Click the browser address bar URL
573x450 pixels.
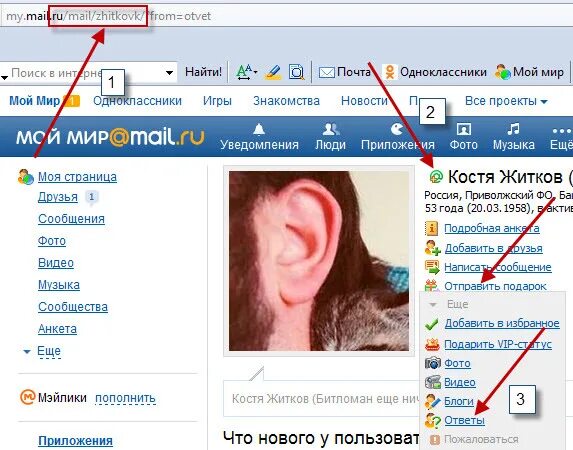click(x=109, y=16)
